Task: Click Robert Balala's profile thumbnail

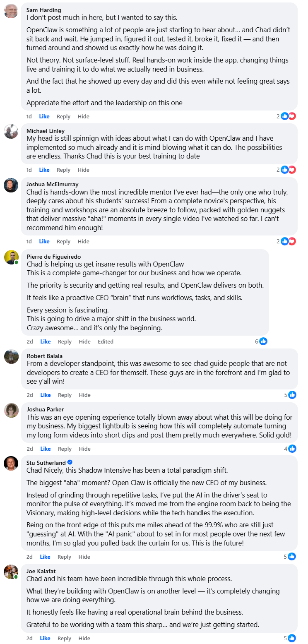Action: click(11, 356)
